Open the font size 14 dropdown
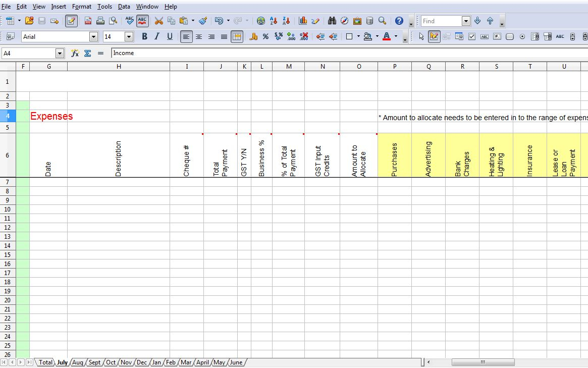The image size is (588, 368). (129, 36)
